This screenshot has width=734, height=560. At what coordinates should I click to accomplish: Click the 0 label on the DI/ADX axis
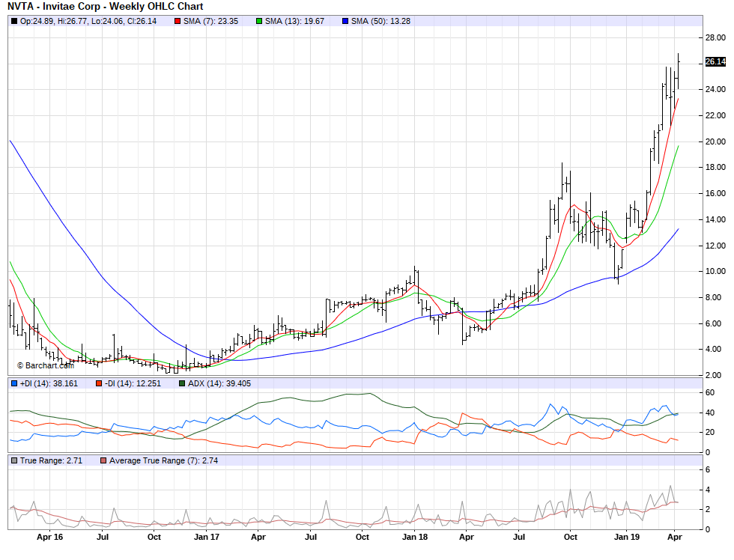(708, 452)
